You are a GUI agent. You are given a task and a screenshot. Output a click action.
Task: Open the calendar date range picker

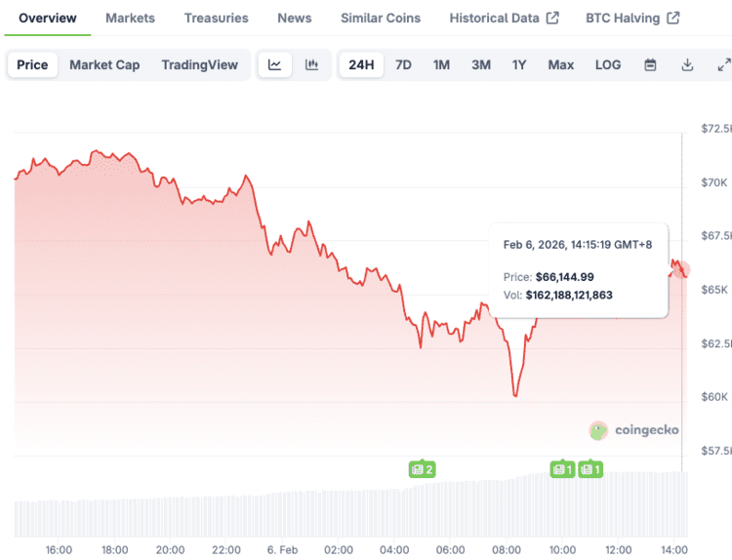651,65
